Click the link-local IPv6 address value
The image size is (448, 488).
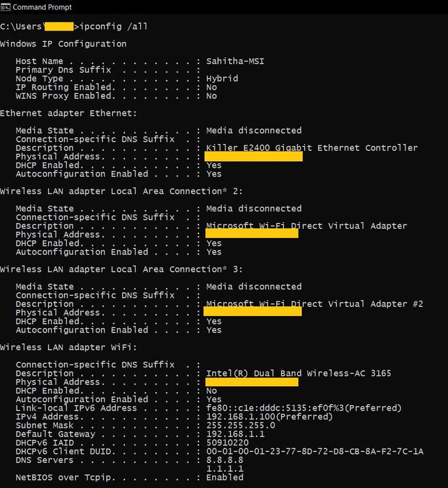coord(304,408)
